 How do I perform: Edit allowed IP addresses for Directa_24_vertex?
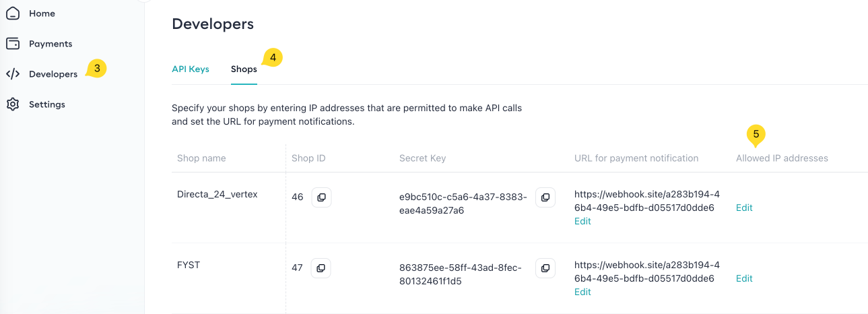tap(744, 208)
